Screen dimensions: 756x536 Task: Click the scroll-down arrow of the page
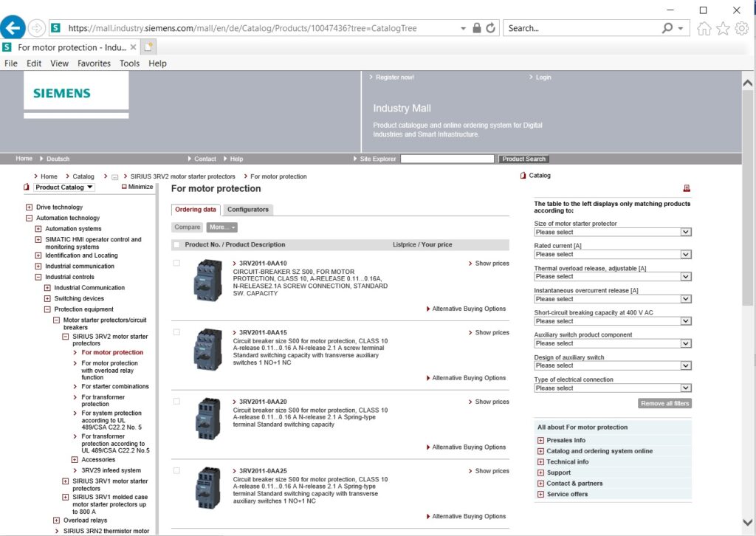tap(748, 522)
